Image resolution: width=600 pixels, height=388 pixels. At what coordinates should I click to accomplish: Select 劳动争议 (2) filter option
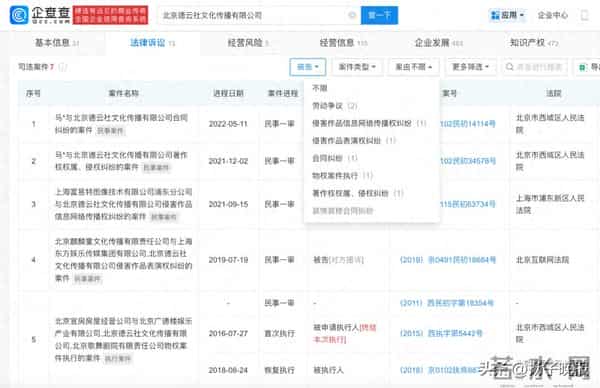334,106
